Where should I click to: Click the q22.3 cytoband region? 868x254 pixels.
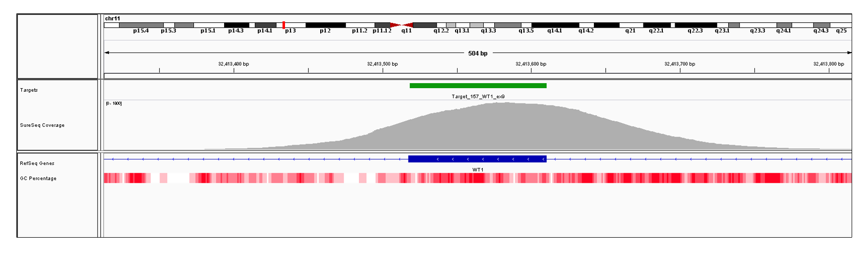[x=696, y=25]
